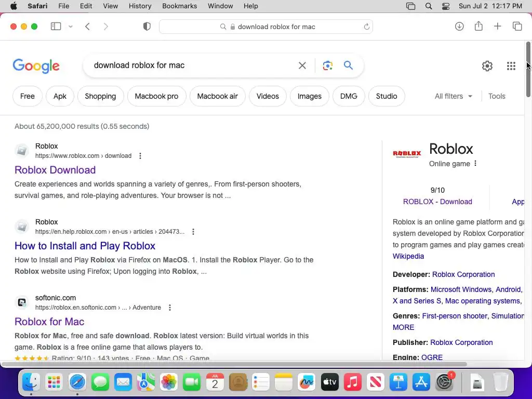The height and width of the screenshot is (399, 532).
Task: Open the ROBLOX - Download rating link
Action: point(437,202)
